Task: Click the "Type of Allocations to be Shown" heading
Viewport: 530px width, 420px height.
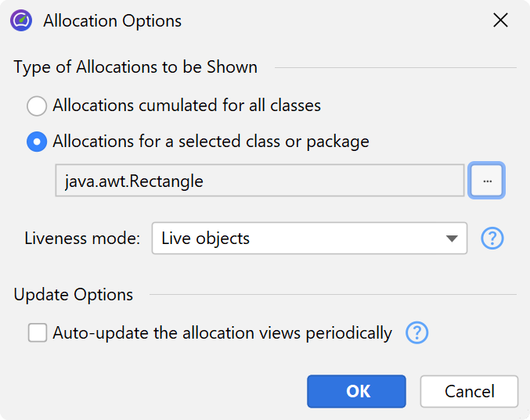Action: [135, 67]
